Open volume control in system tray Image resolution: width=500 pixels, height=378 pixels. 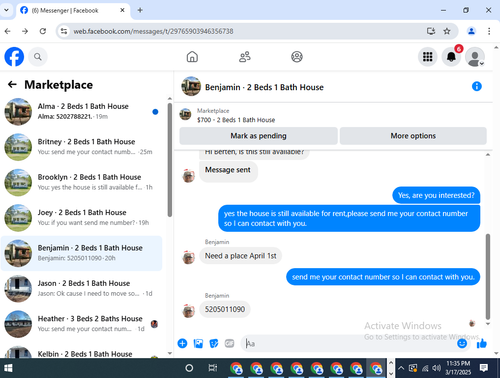point(436,368)
